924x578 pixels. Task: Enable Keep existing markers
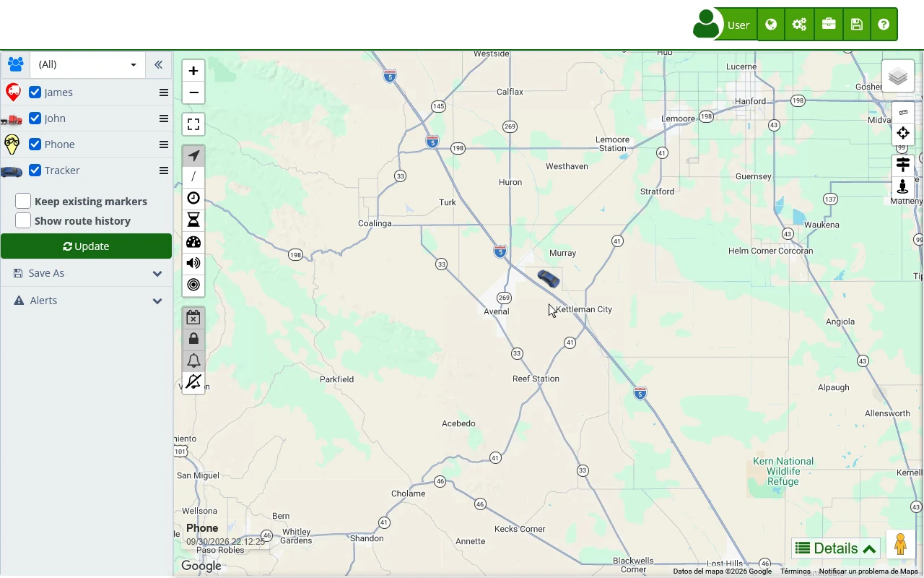[x=23, y=201]
